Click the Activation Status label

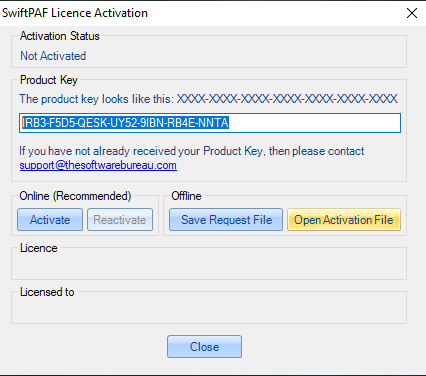coord(60,36)
